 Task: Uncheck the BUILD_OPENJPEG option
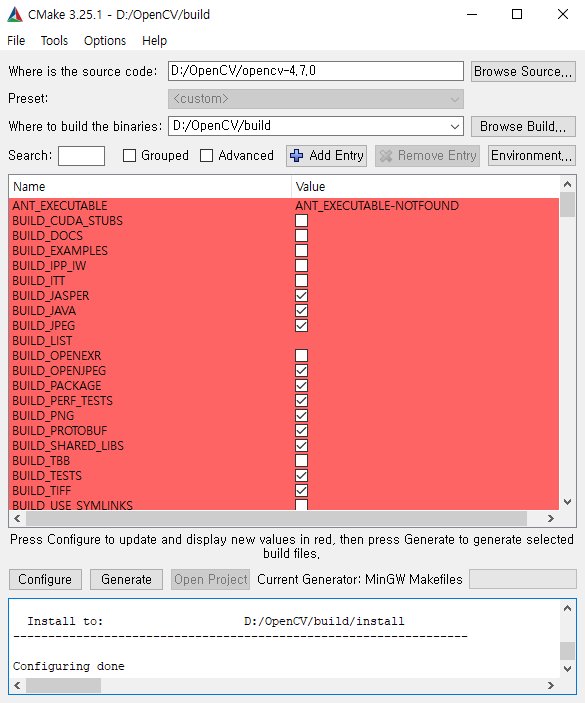pyautogui.click(x=302, y=371)
